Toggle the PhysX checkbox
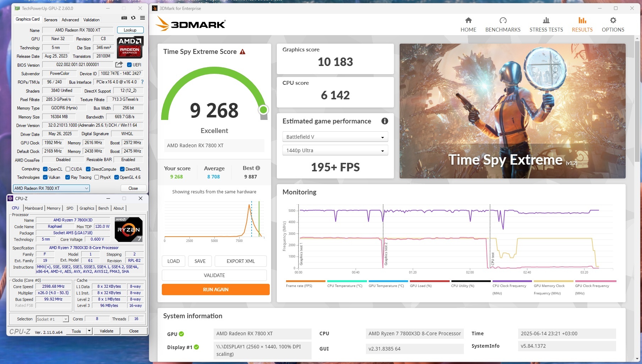The image size is (642, 364). 97,177
